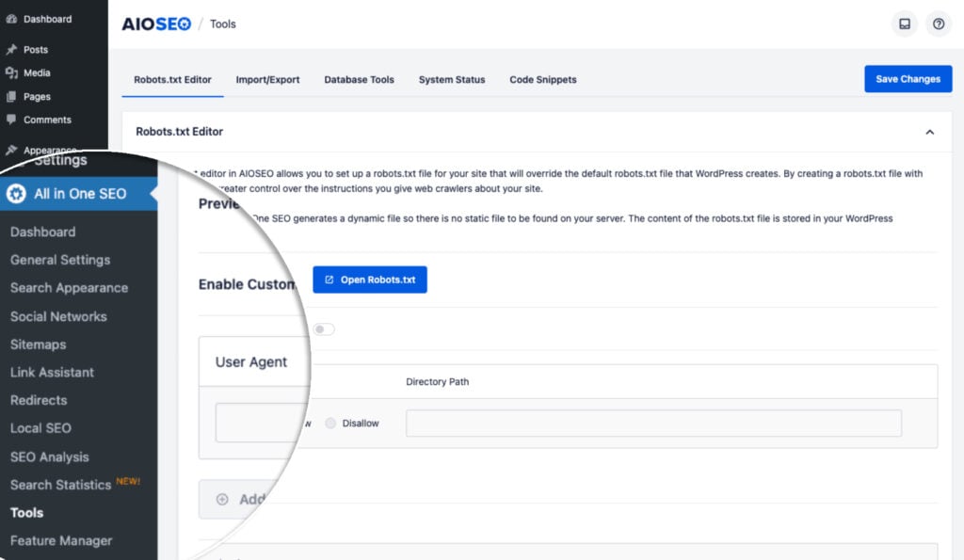This screenshot has height=560, width=964.
Task: Click the Media label in the admin sidebar
Action: (37, 72)
